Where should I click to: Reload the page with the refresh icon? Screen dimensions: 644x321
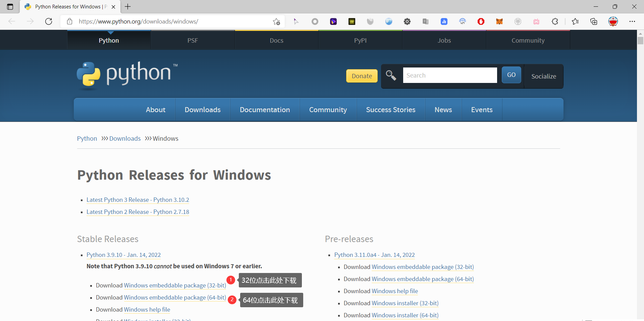49,21
